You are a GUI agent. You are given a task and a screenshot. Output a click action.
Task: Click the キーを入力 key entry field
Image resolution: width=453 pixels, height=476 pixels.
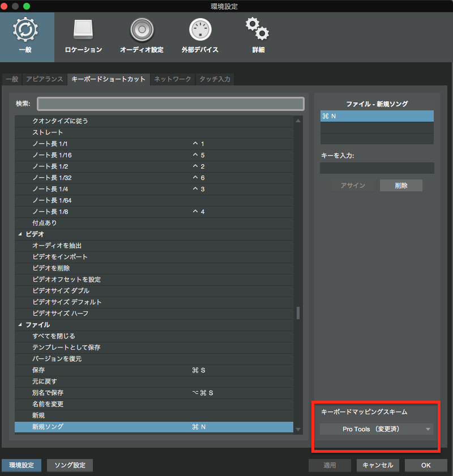point(377,168)
